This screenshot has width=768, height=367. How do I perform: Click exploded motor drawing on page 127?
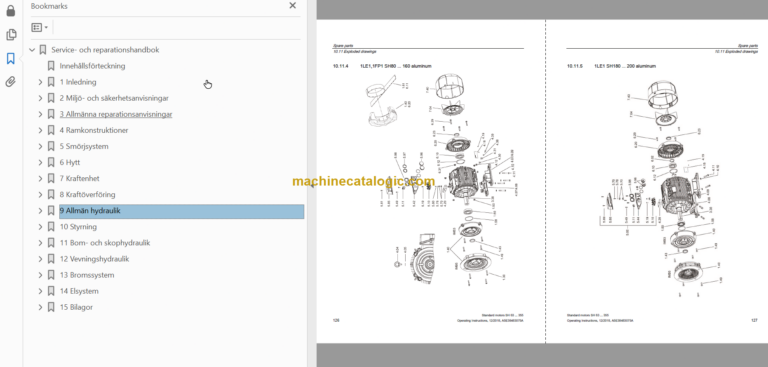[x=661, y=189]
